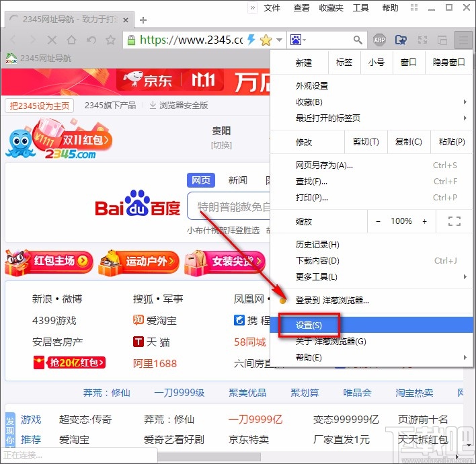Screen dimensions: 476x464
Task: Increase zoom with plus button
Action: coord(424,221)
